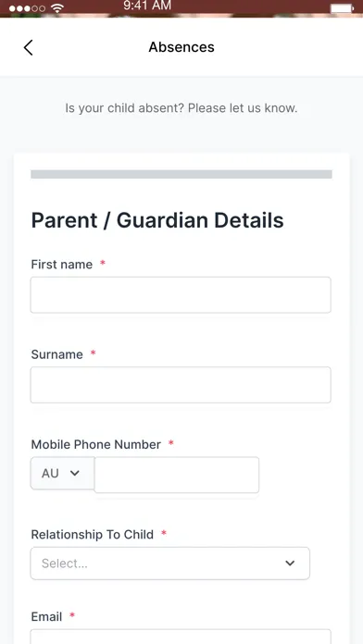Click the Parent / Guardian Details heading
The height and width of the screenshot is (644, 363).
pos(157,220)
